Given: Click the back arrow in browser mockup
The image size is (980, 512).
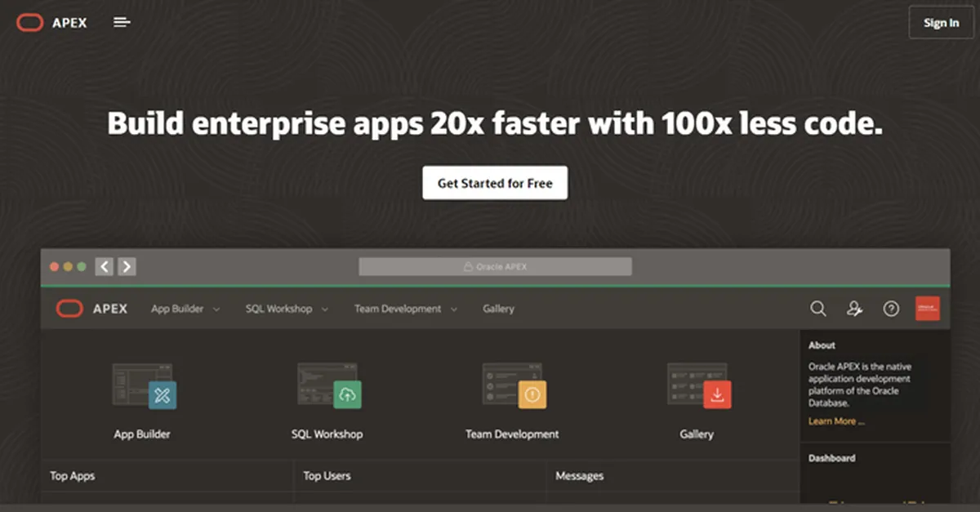Looking at the screenshot, I should click(104, 266).
